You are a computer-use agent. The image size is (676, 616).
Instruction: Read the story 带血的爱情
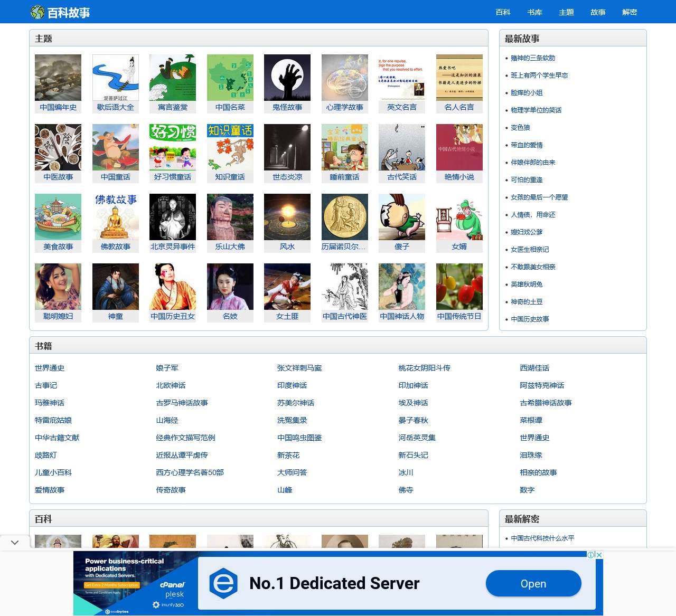[x=527, y=145]
